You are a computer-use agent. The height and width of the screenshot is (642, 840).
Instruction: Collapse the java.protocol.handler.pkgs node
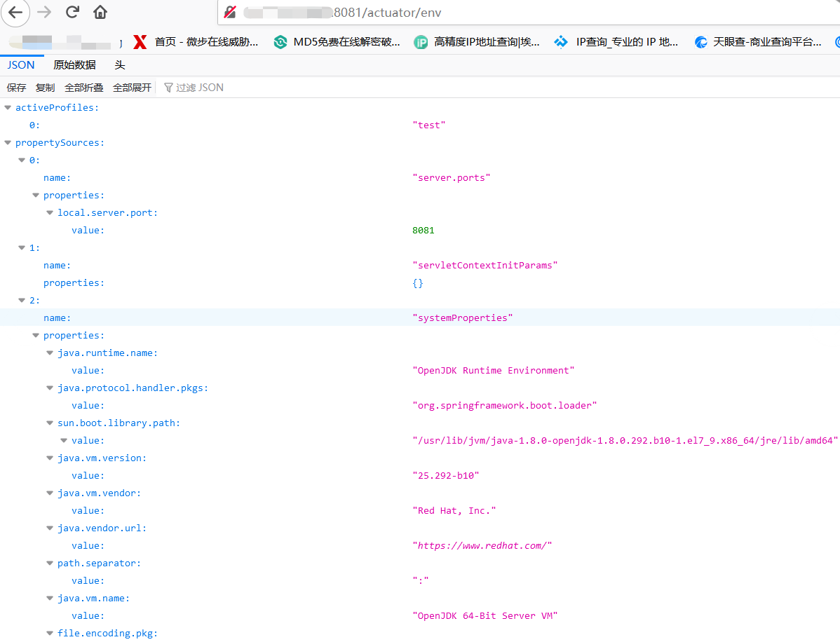click(x=50, y=388)
